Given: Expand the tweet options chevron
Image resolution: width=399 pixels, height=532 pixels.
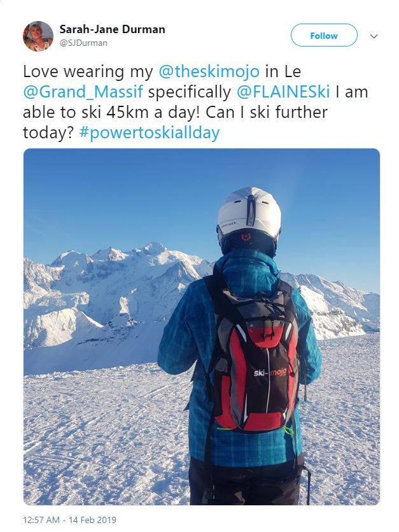Looking at the screenshot, I should (374, 36).
